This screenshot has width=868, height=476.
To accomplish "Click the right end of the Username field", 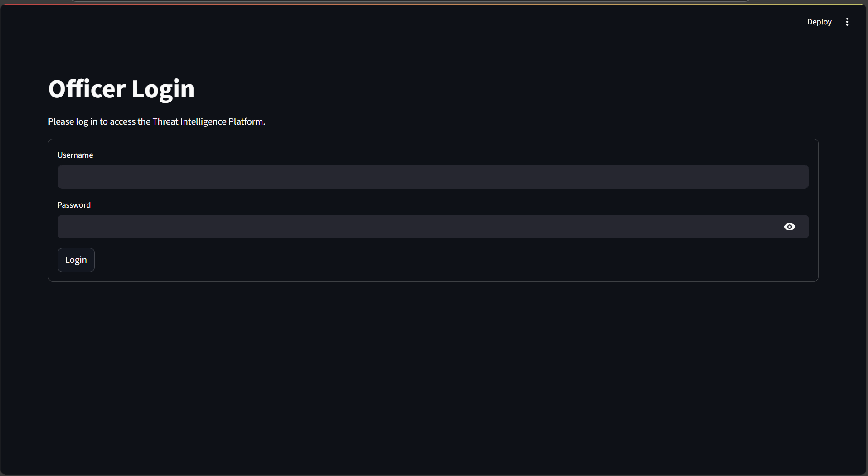I will click(x=789, y=177).
